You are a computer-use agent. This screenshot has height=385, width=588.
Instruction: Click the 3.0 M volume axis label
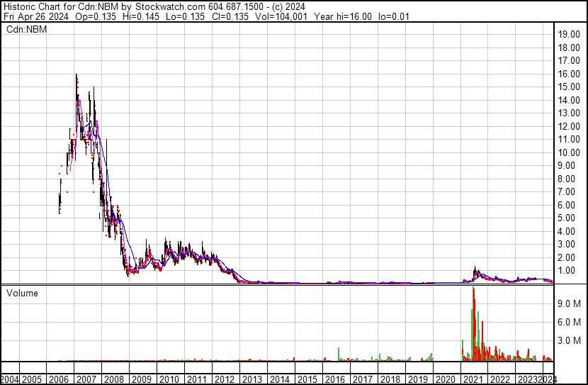coord(570,340)
